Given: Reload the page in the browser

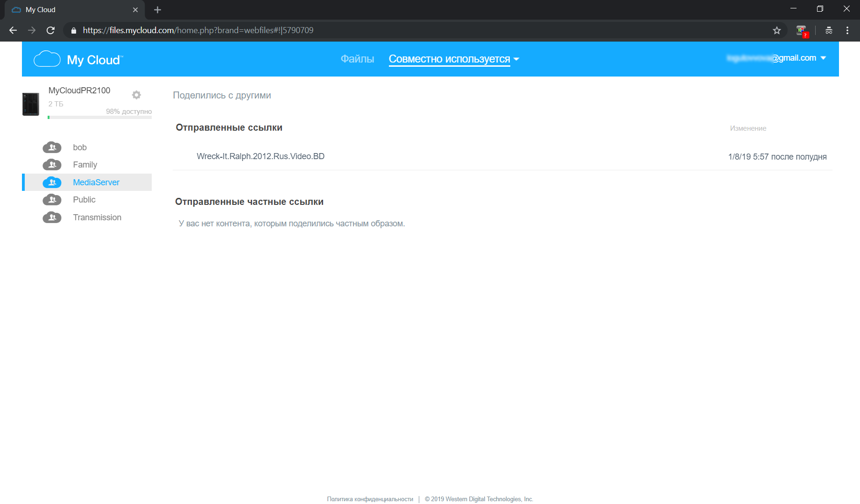Looking at the screenshot, I should click(50, 30).
